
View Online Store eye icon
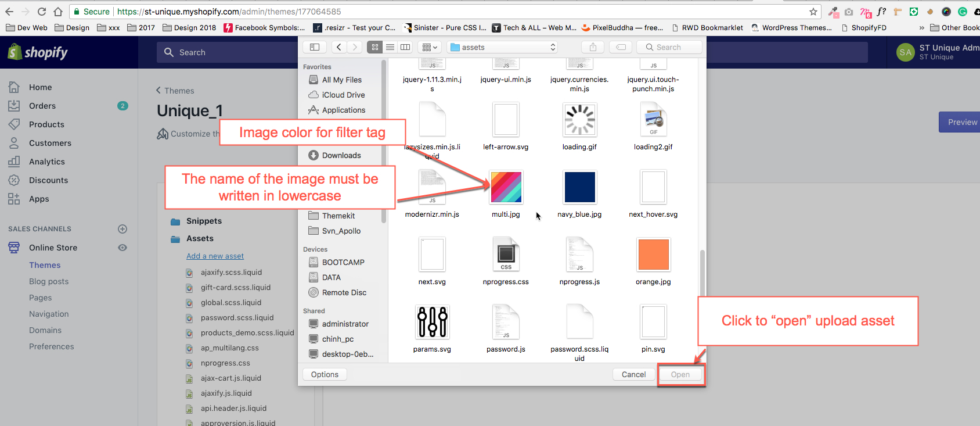pyautogui.click(x=123, y=248)
